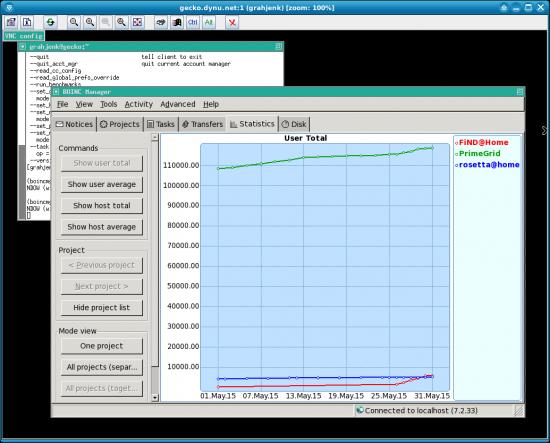Click the red X disconnect icon

point(232,22)
